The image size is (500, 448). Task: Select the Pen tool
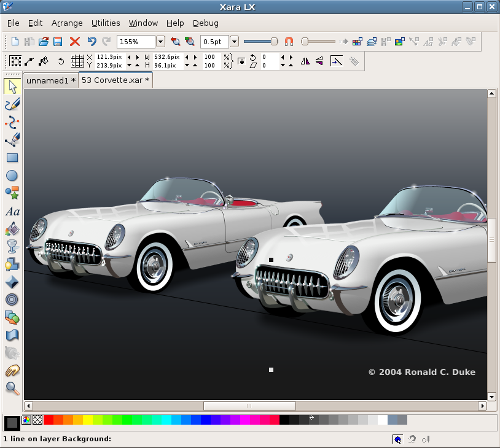[12, 139]
